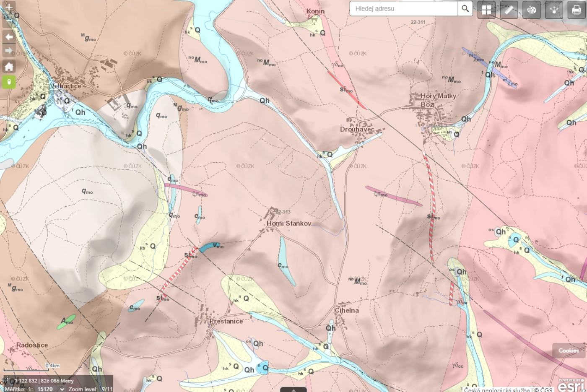Open the Měřítko scale dropdown

[x=62, y=389]
